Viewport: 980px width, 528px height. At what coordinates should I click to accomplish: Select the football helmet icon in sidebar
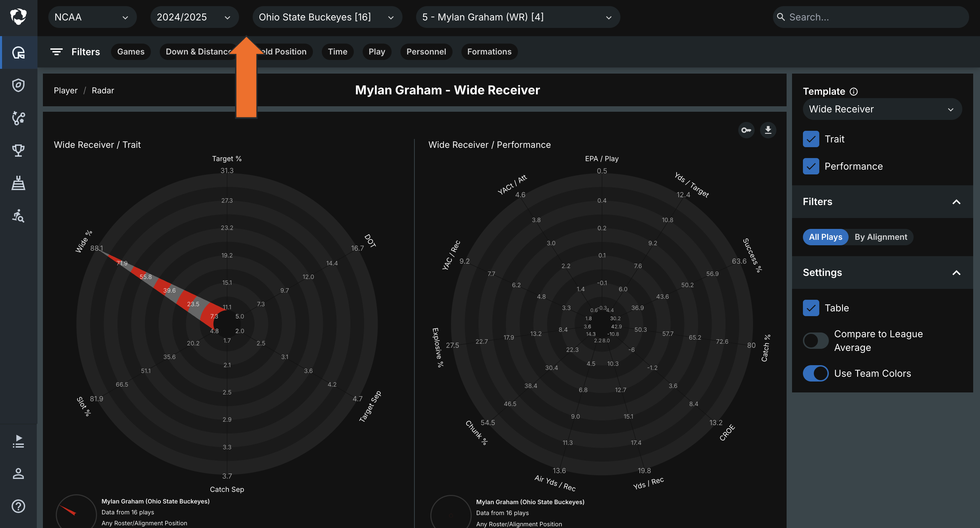pyautogui.click(x=18, y=52)
